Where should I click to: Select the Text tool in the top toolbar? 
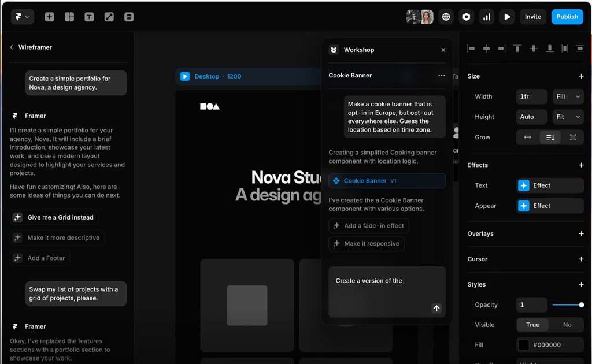point(89,17)
